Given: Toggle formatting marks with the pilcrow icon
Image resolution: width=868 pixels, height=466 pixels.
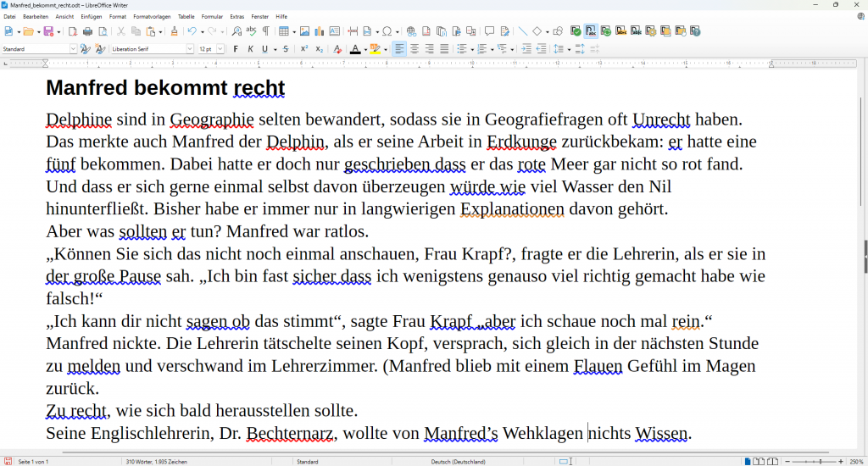Looking at the screenshot, I should click(x=265, y=31).
